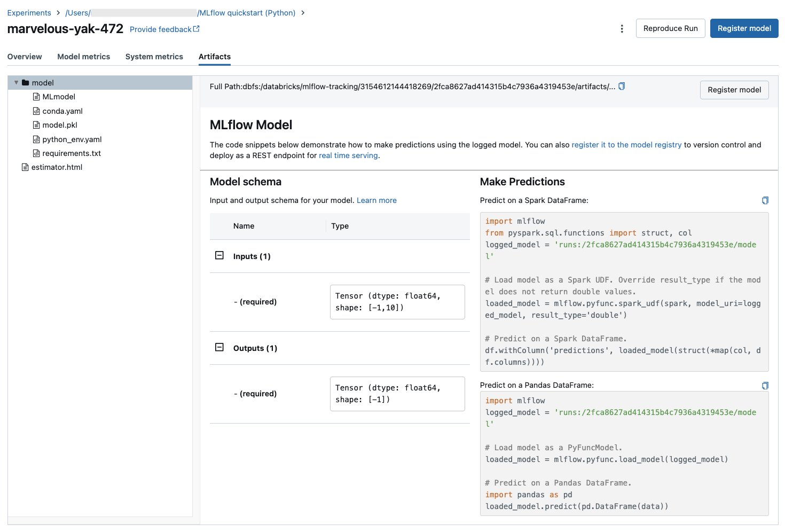Select the model folder row label

43,83
